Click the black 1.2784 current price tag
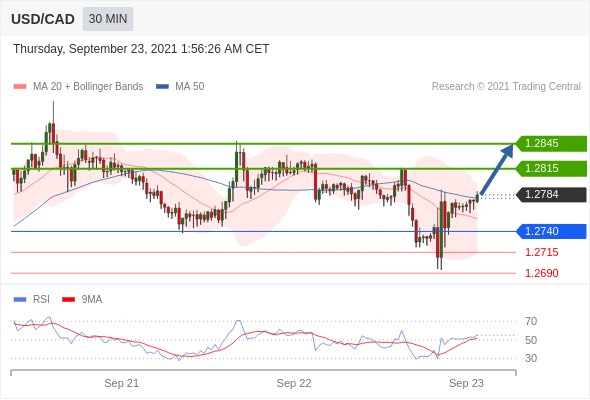Viewport: 590px width, 400px height. [x=550, y=195]
